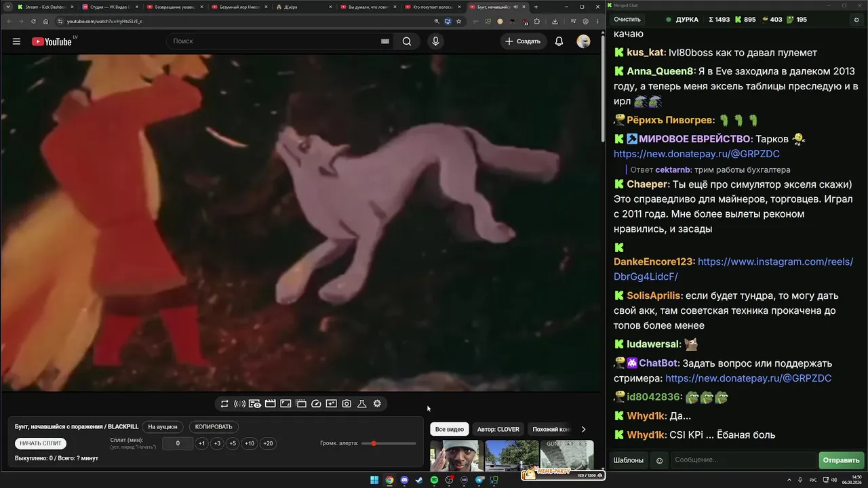Click the clapperboard icon in player toolbar
This screenshot has height=488, width=868.
[x=270, y=404]
